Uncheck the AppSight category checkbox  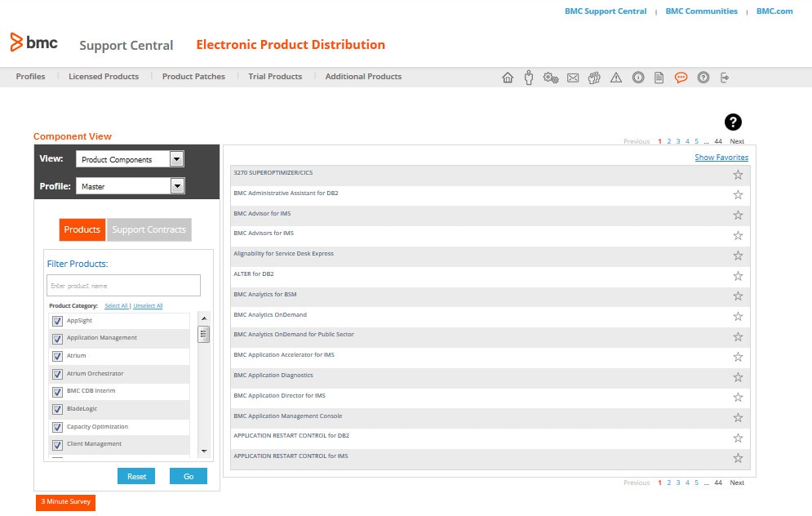click(57, 321)
